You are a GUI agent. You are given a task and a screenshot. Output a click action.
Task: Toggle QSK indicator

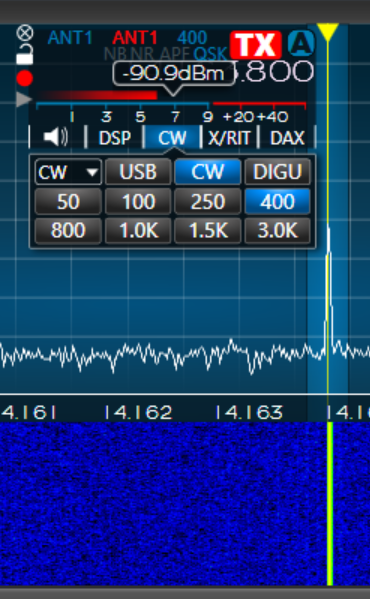coord(210,54)
